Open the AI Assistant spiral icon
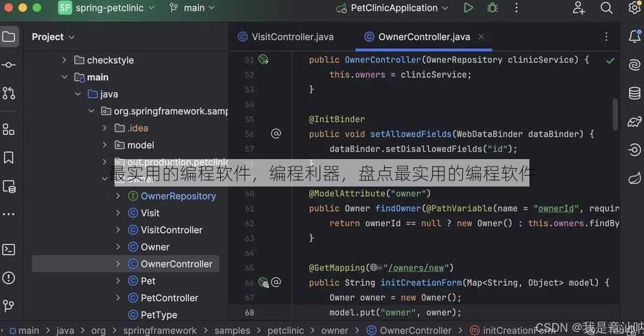This screenshot has height=336, width=644. [634, 65]
